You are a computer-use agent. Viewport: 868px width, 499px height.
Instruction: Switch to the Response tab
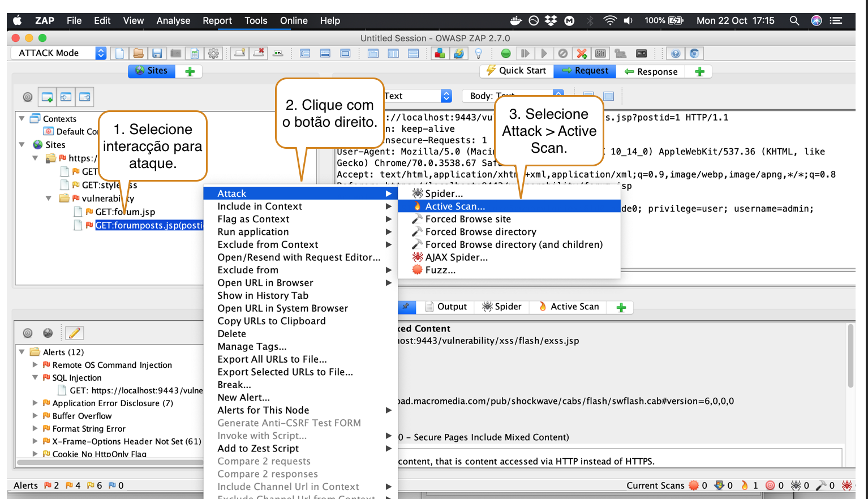651,71
